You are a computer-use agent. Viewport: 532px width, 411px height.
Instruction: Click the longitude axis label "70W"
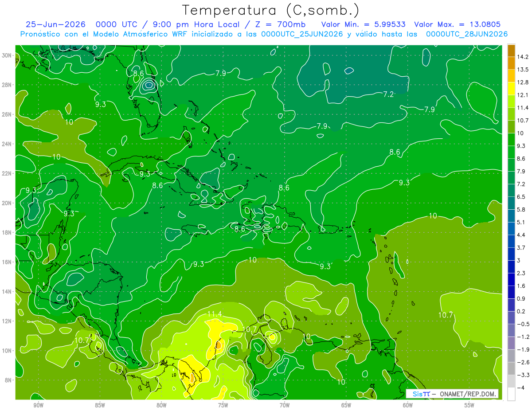pos(285,405)
